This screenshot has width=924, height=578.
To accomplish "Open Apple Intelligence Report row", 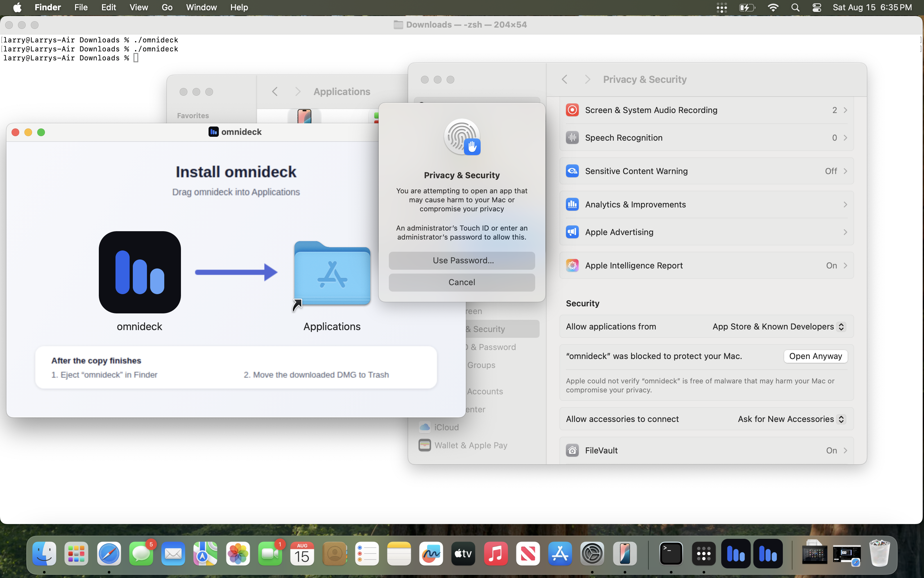I will point(706,265).
